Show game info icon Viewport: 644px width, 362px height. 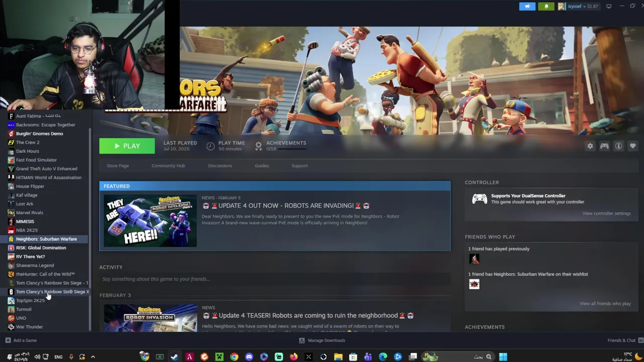pos(618,146)
